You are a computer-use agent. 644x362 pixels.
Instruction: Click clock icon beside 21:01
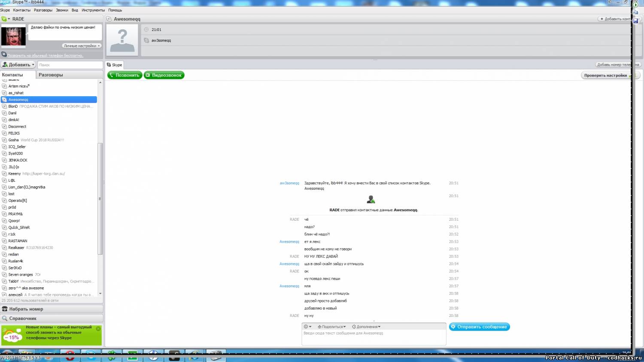[x=146, y=30]
